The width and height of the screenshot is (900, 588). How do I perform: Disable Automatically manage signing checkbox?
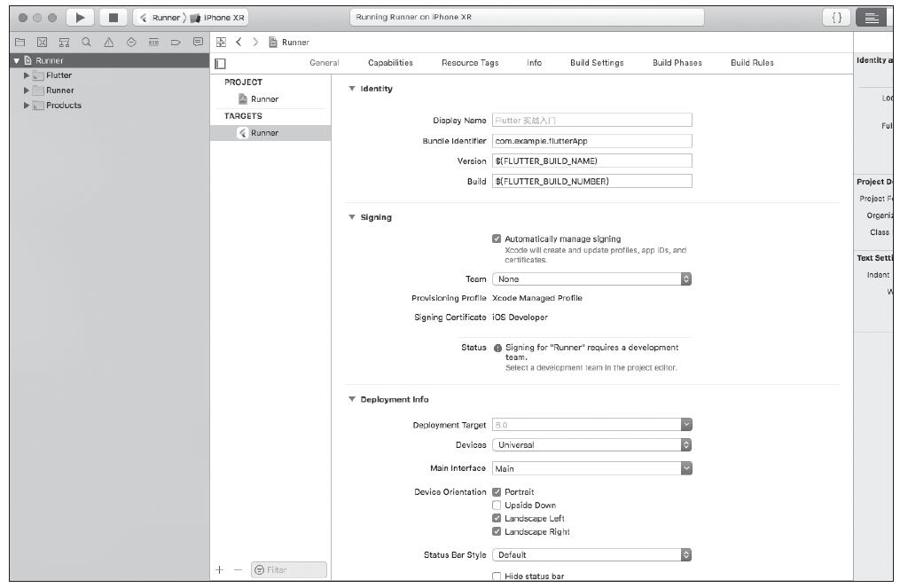pyautogui.click(x=497, y=239)
